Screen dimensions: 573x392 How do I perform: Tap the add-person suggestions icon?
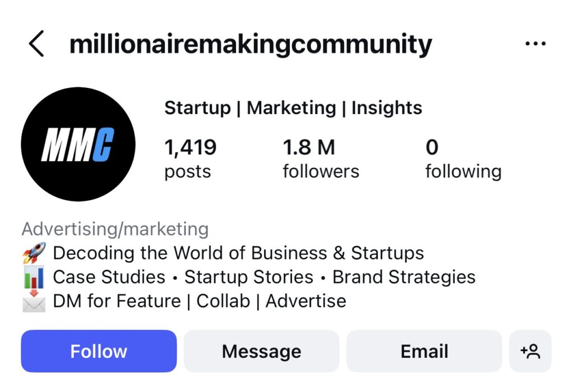point(530,351)
